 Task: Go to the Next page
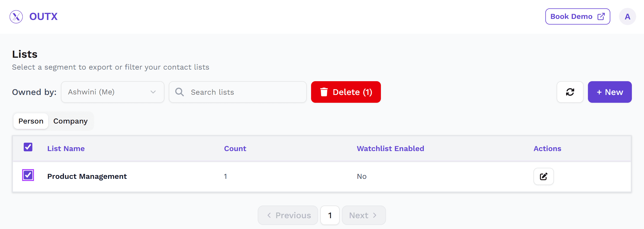pyautogui.click(x=364, y=215)
